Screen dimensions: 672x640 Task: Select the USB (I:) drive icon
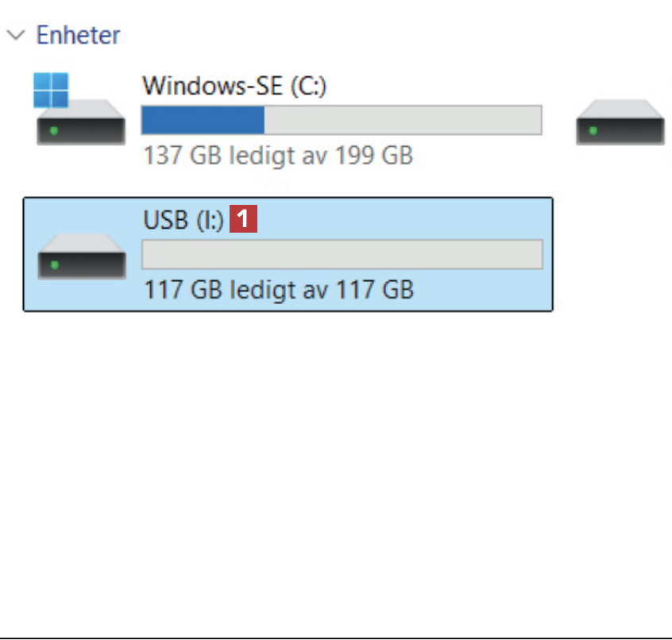(x=81, y=256)
